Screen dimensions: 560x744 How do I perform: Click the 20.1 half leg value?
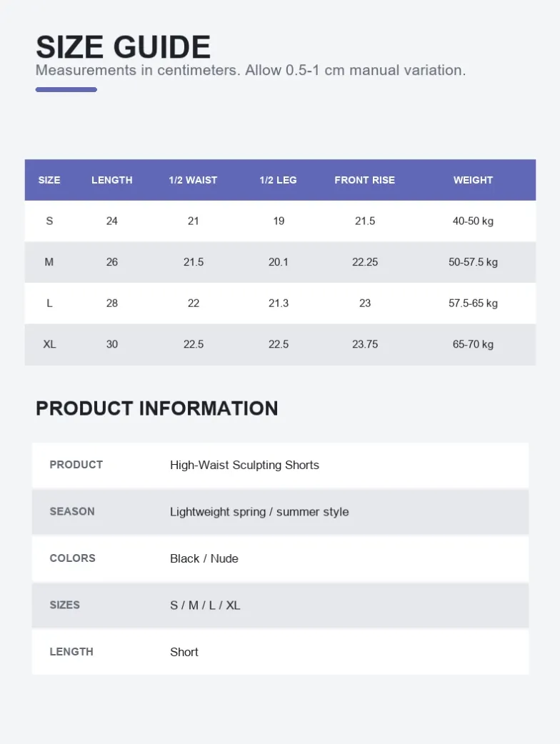pyautogui.click(x=278, y=262)
